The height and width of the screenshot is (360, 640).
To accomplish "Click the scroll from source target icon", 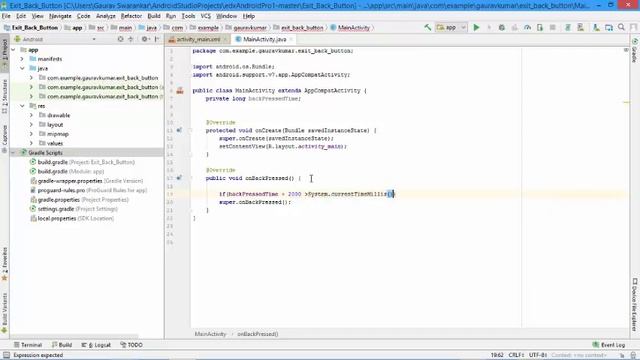I will (120, 40).
